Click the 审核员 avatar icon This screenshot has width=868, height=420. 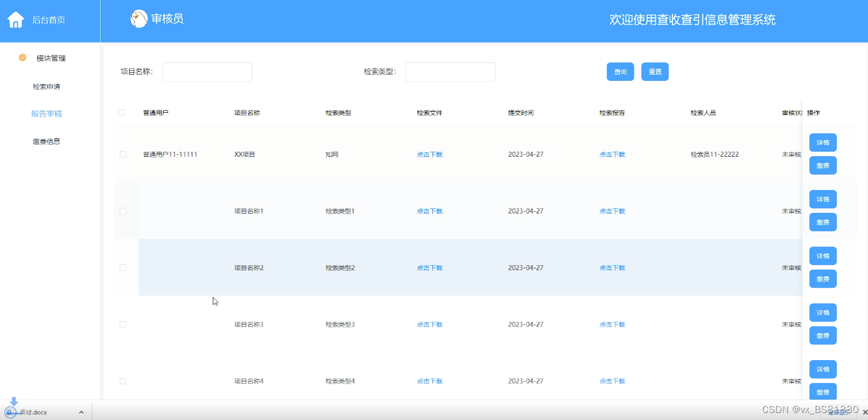point(139,19)
